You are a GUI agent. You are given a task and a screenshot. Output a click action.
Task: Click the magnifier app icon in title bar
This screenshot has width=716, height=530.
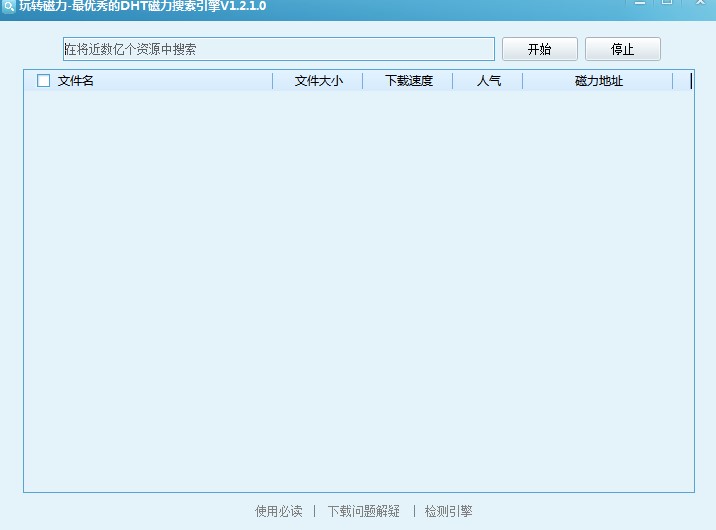coord(8,6)
